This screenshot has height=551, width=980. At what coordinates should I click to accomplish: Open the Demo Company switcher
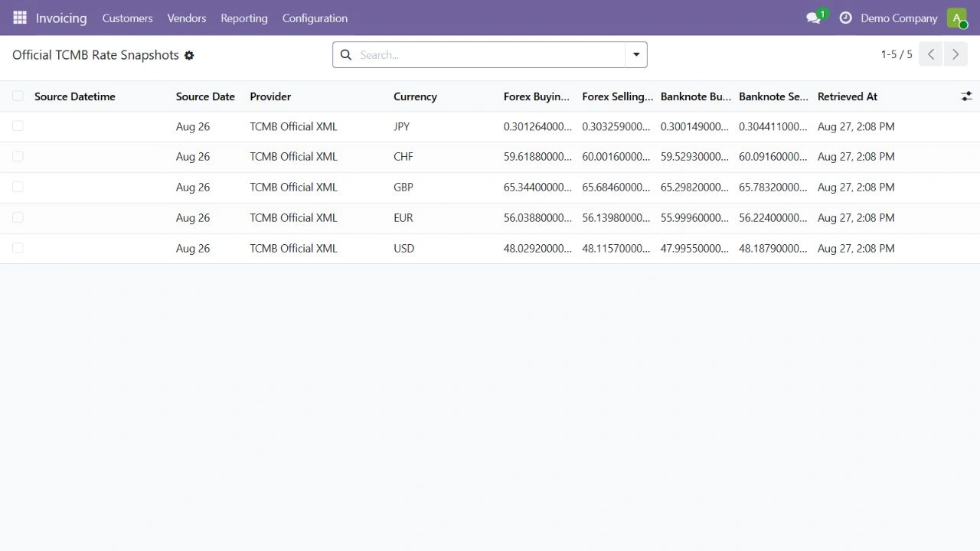click(x=899, y=18)
